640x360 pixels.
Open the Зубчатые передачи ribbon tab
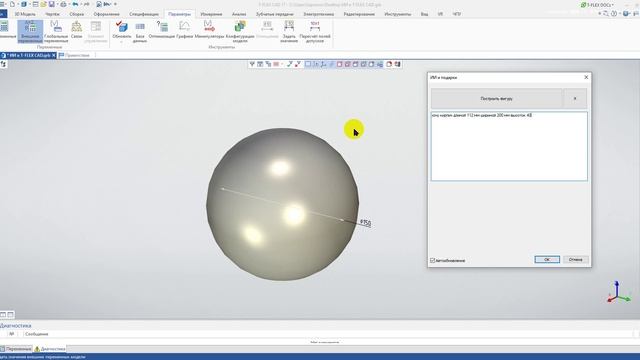[x=275, y=14]
